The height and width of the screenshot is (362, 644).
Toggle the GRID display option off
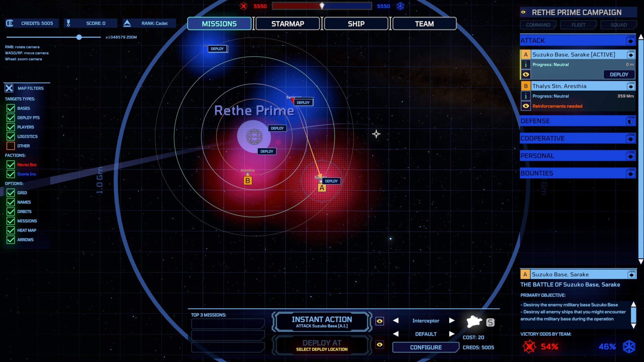click(11, 192)
